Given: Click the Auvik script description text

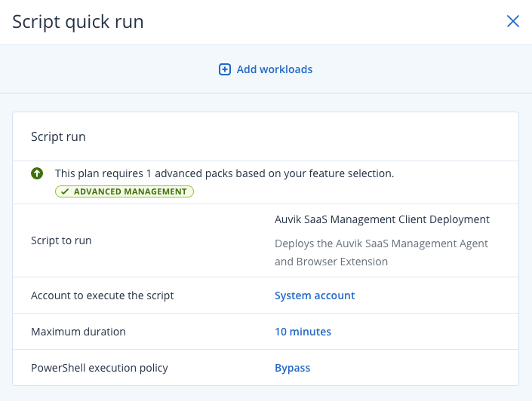Looking at the screenshot, I should (x=381, y=253).
